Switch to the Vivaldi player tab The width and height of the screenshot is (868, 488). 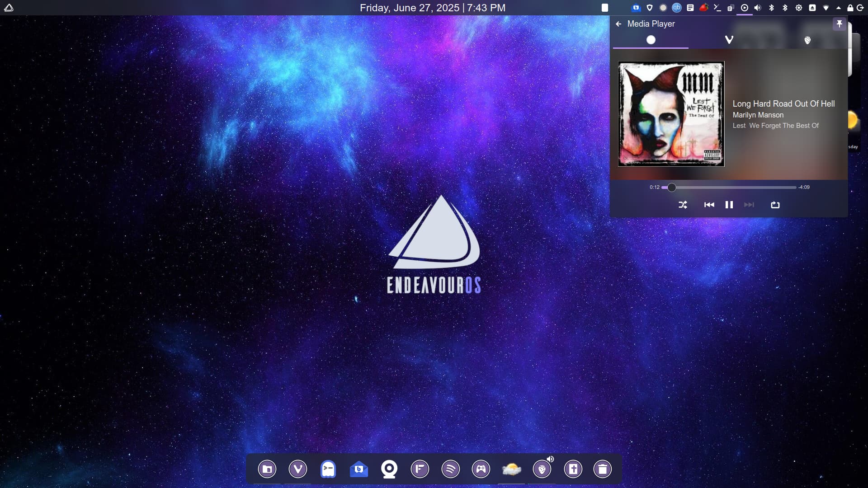click(x=729, y=40)
